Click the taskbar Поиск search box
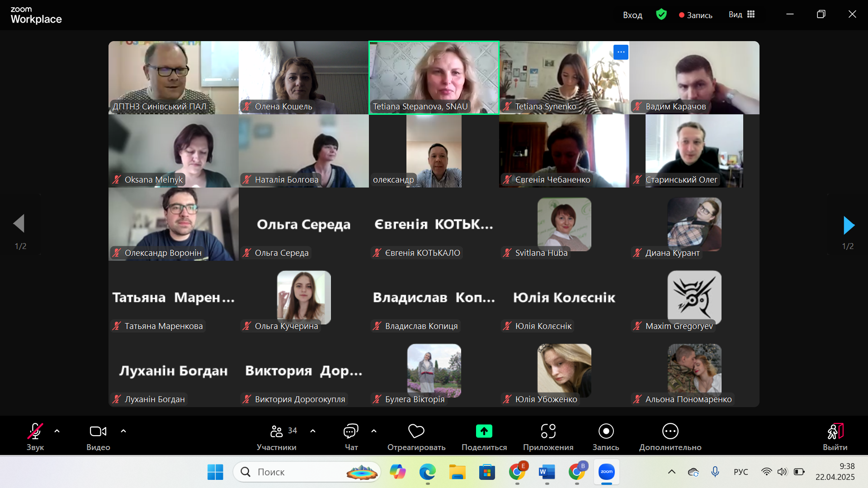Viewport: 868px width, 488px height. coord(307,472)
